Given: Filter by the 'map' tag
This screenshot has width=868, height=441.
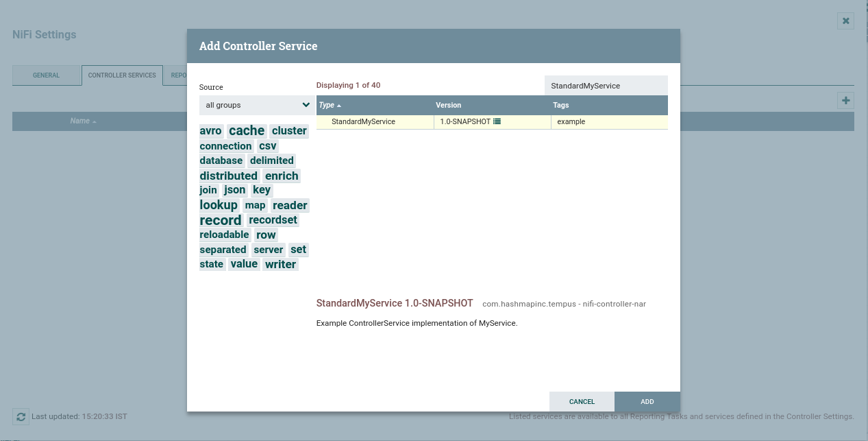Looking at the screenshot, I should (255, 205).
